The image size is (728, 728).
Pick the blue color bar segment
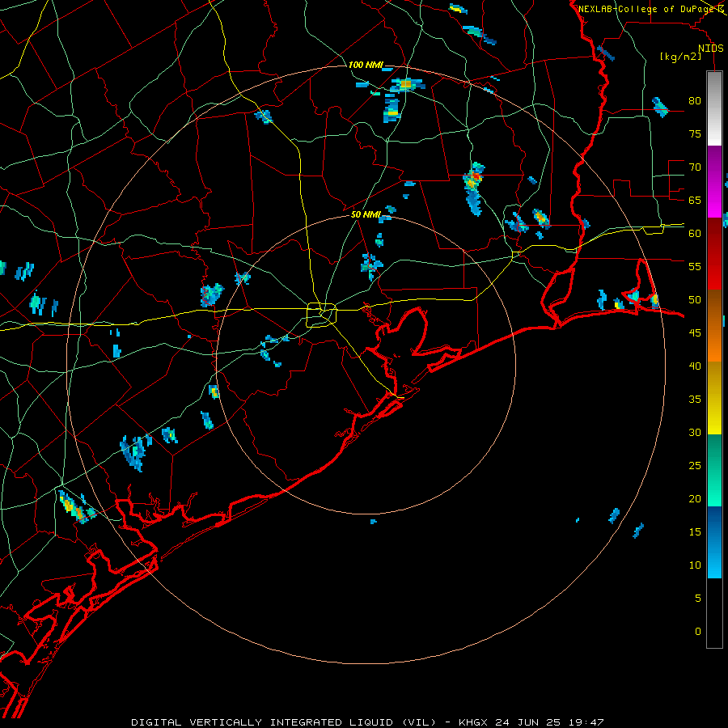pos(714,542)
